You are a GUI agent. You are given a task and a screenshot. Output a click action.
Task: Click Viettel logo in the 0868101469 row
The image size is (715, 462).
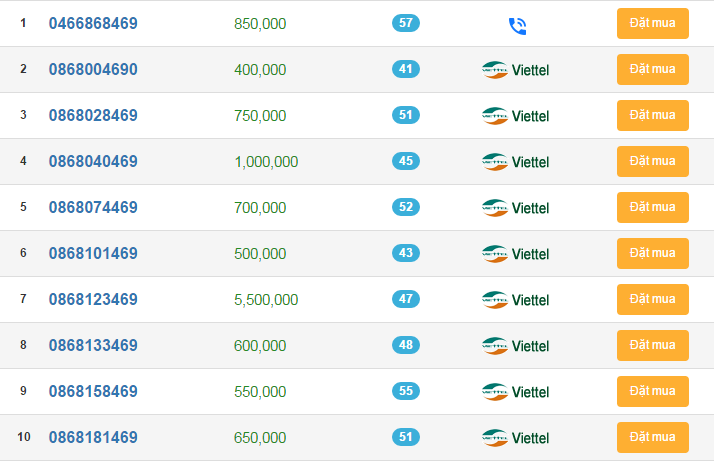(516, 254)
